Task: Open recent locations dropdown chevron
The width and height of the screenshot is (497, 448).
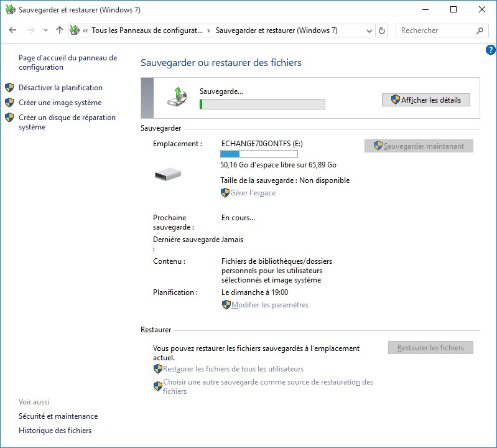Action: (45, 30)
